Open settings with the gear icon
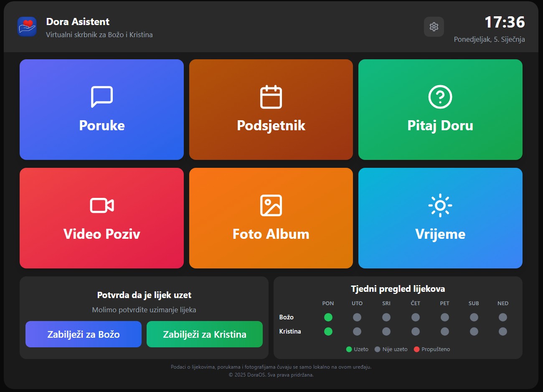 434,27
